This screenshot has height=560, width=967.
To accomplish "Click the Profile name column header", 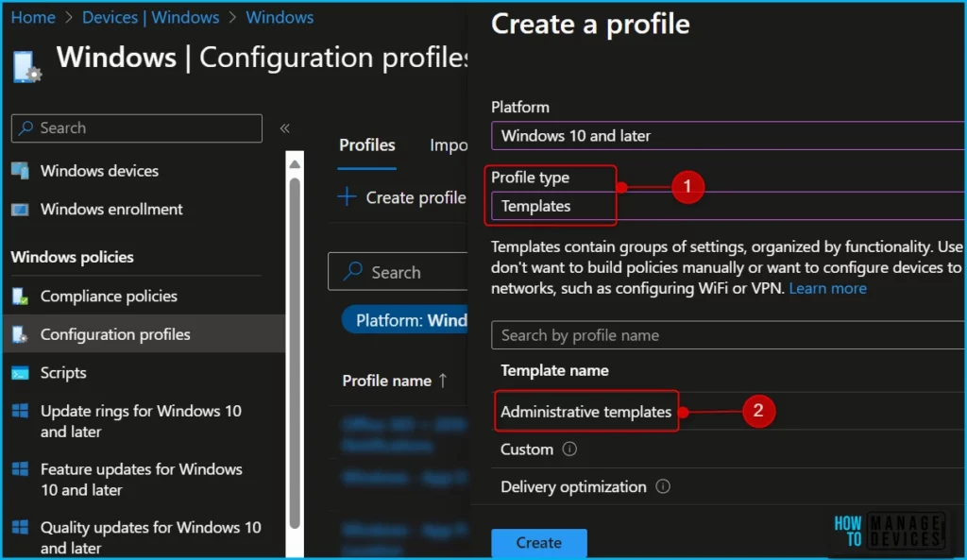I will coord(386,381).
